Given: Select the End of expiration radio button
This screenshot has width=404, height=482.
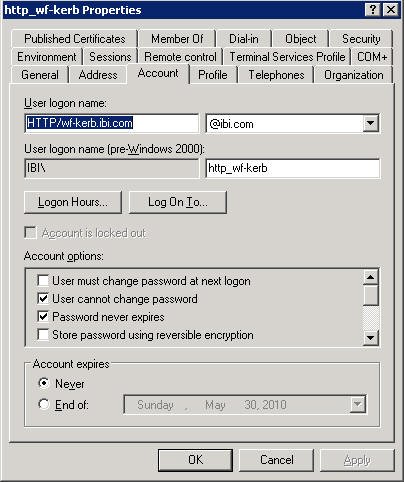Looking at the screenshot, I should click(44, 404).
